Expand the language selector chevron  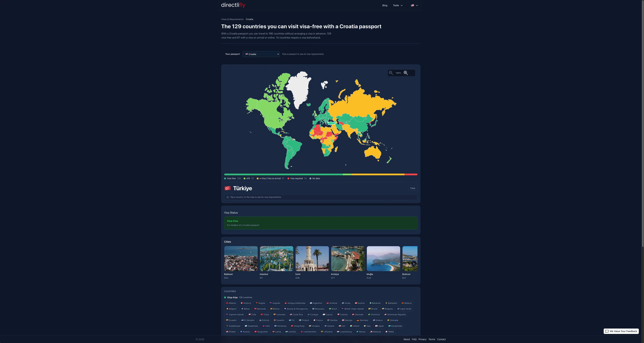point(417,6)
